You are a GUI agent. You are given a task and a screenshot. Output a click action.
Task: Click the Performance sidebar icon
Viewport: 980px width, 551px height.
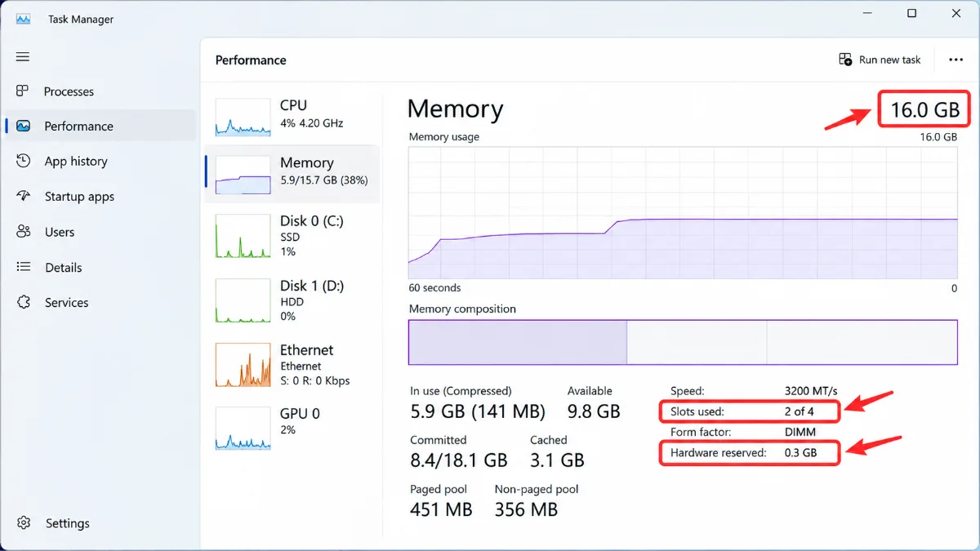tap(23, 126)
